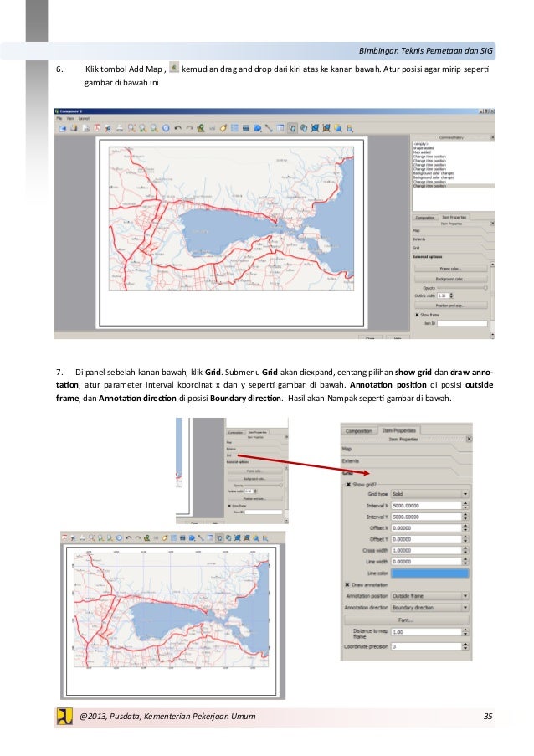Click Load from template icon in top composer toolbar

tap(63, 128)
